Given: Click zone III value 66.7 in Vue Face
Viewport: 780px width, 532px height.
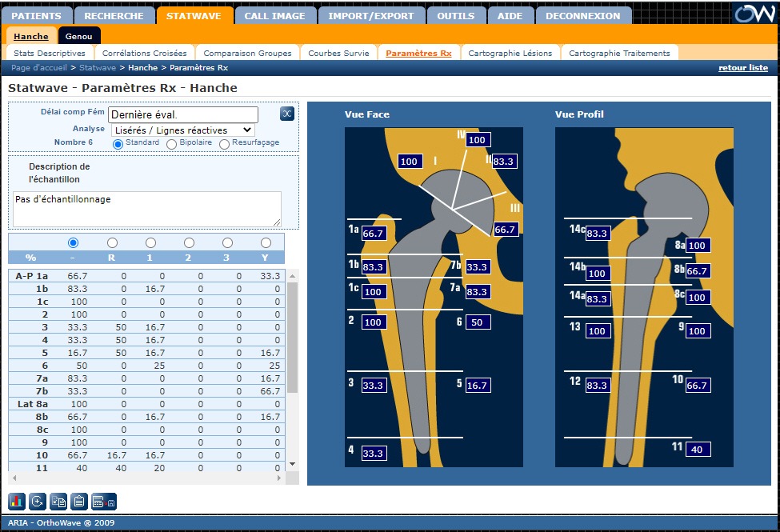Looking at the screenshot, I should (x=505, y=230).
